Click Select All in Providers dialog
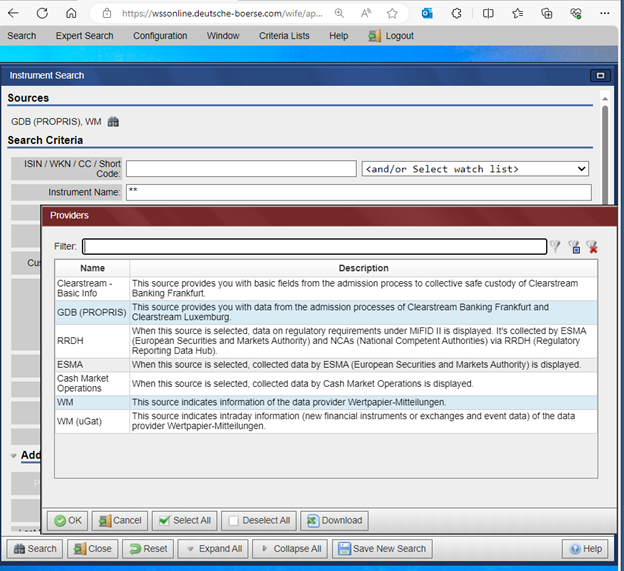Image resolution: width=624 pixels, height=571 pixels. (x=184, y=520)
